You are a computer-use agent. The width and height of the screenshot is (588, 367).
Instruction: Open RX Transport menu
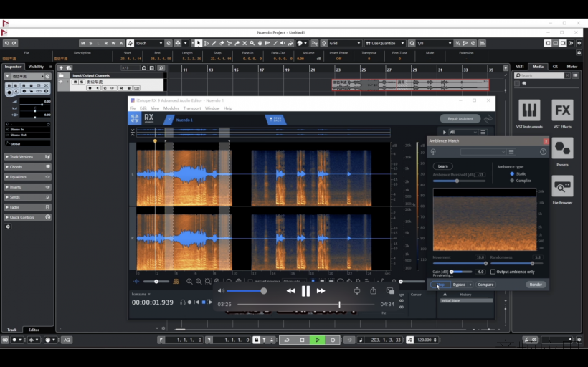pyautogui.click(x=192, y=108)
